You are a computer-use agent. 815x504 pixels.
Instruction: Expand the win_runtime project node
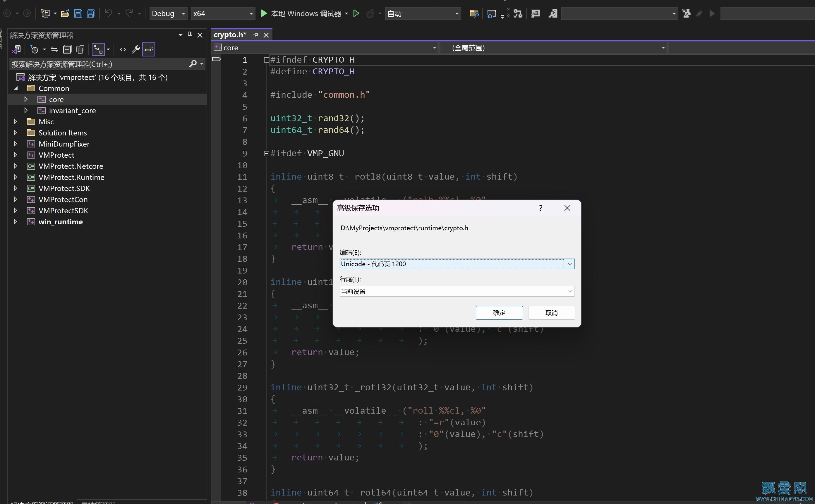15,222
